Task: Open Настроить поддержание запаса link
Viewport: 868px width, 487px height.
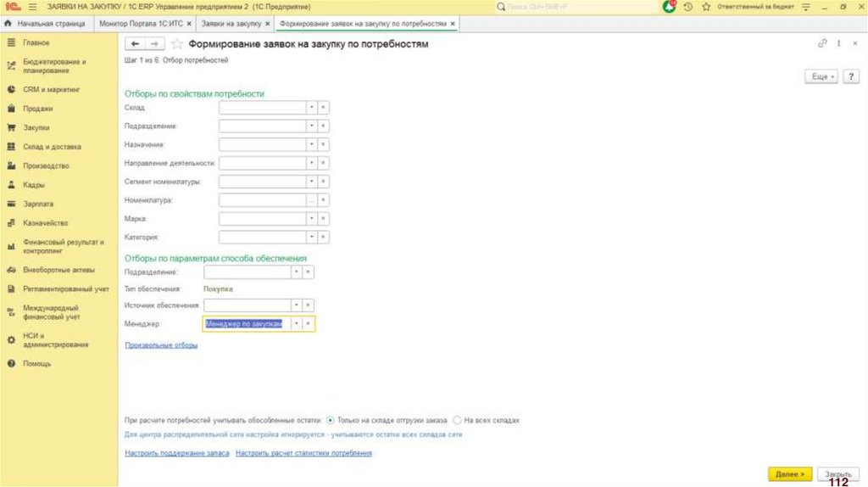Action: (x=177, y=453)
